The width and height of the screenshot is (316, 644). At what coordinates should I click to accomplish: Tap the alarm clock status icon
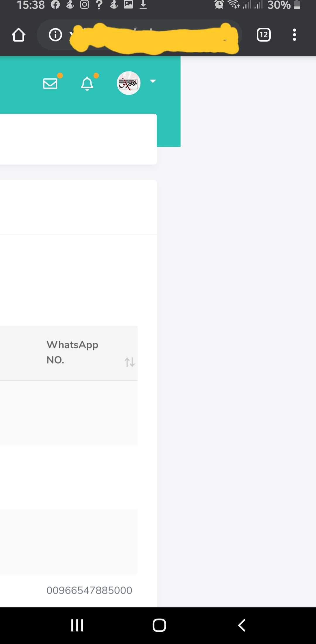(x=218, y=5)
